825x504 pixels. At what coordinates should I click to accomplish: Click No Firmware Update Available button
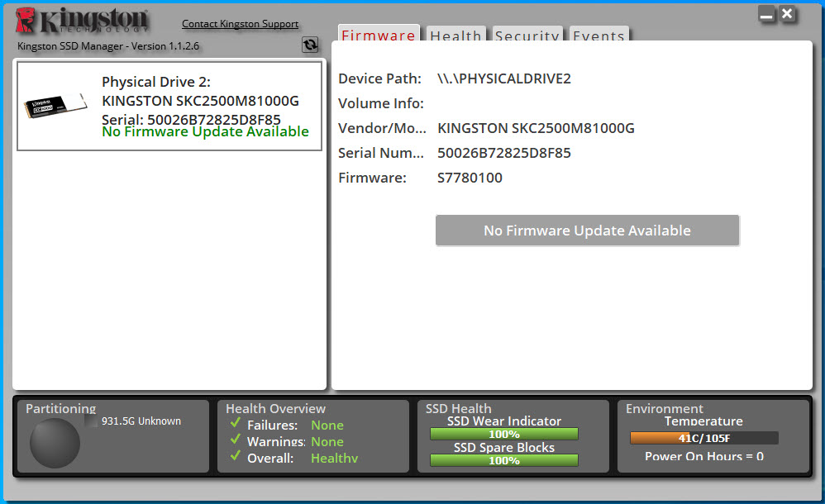[587, 231]
